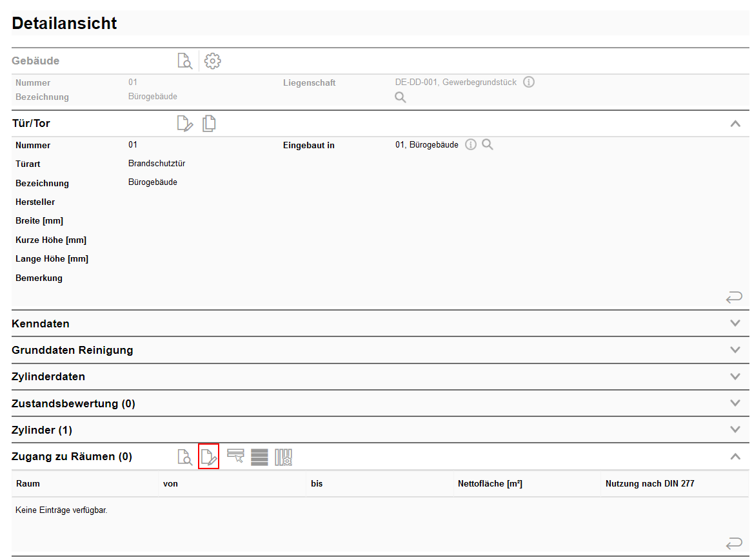Expand the Kenndaten section
The image size is (752, 560).
tap(735, 323)
